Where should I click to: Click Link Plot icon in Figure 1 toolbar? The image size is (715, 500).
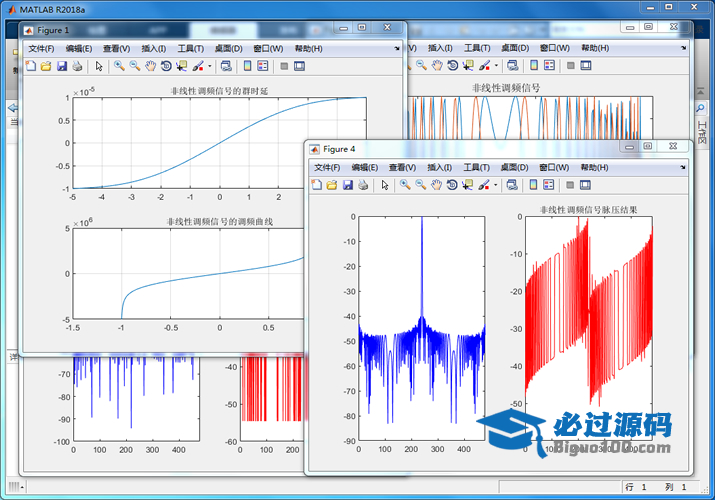tap(225, 66)
